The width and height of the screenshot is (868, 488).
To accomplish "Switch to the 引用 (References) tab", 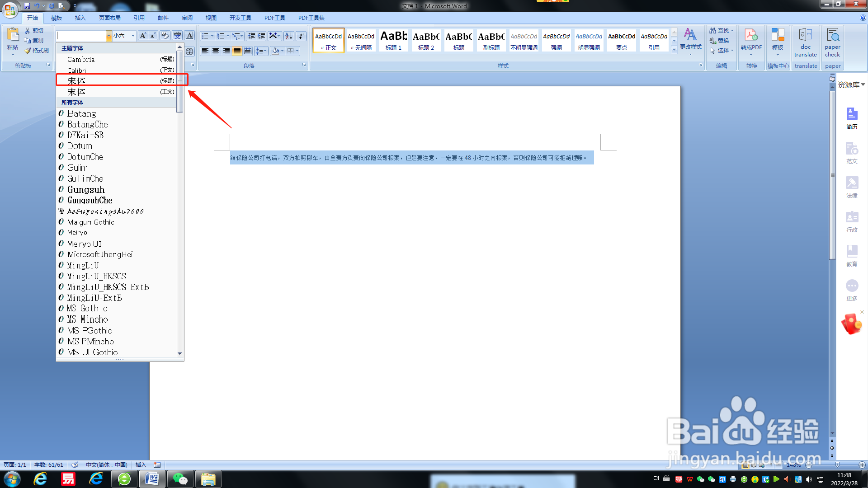I will pos(139,18).
